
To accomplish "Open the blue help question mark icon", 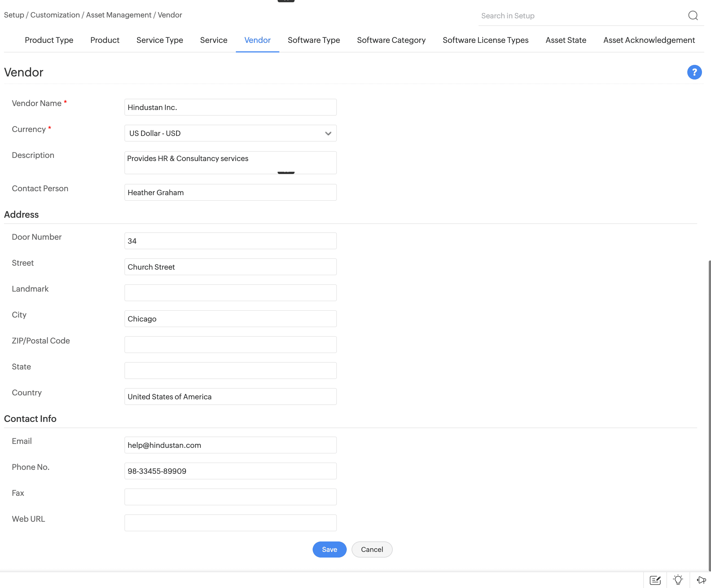I will click(x=694, y=72).
